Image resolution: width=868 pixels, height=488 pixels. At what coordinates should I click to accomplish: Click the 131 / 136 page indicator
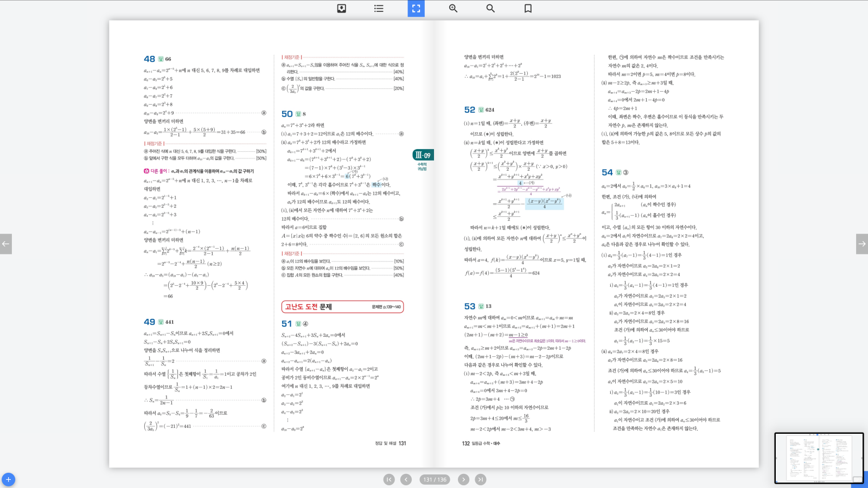[x=435, y=479]
